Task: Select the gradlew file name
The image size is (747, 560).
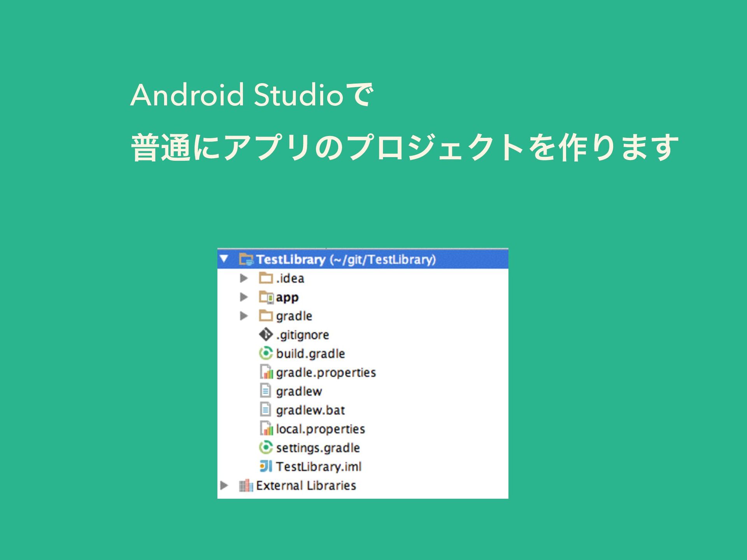Action: click(299, 392)
